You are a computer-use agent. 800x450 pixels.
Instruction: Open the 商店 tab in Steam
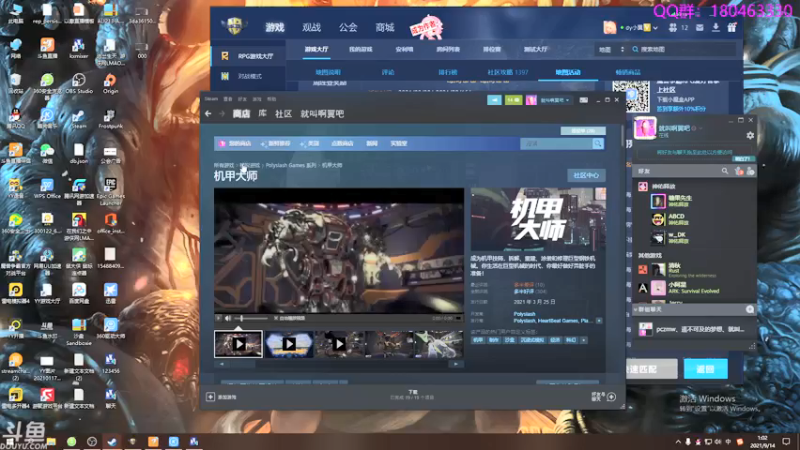tap(241, 114)
